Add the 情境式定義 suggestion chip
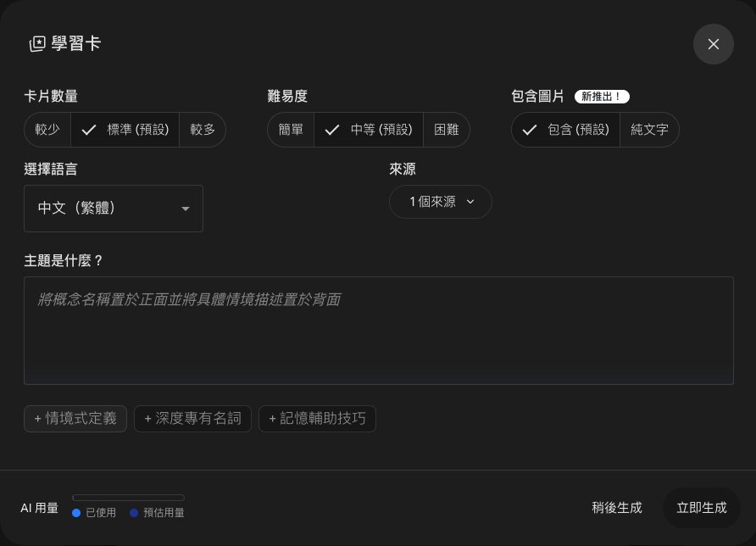This screenshot has height=546, width=756. pyautogui.click(x=75, y=418)
